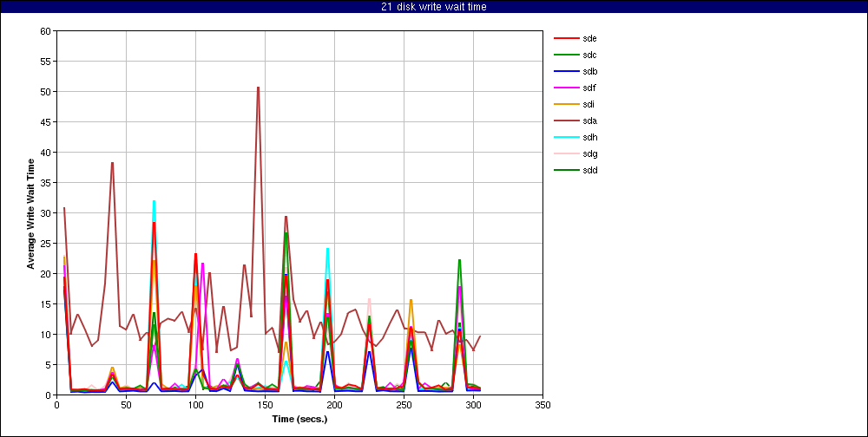This screenshot has width=868, height=437.
Task: Click the x-axis value 100
Action: tap(195, 406)
